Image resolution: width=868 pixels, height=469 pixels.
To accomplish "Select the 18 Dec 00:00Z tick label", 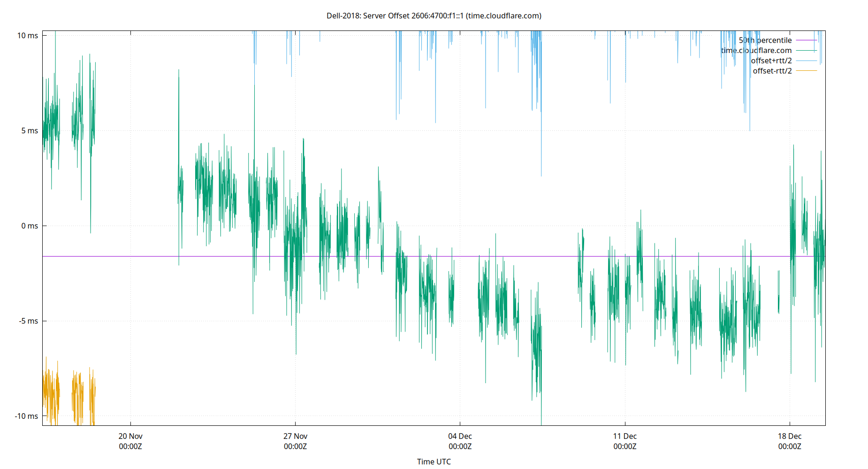I will pyautogui.click(x=791, y=441).
